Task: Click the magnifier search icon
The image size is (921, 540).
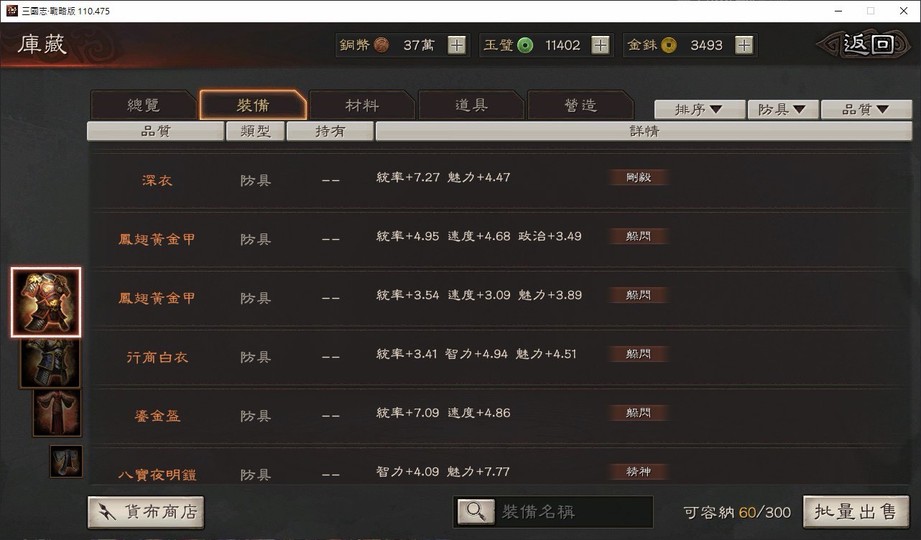Action: tap(476, 511)
